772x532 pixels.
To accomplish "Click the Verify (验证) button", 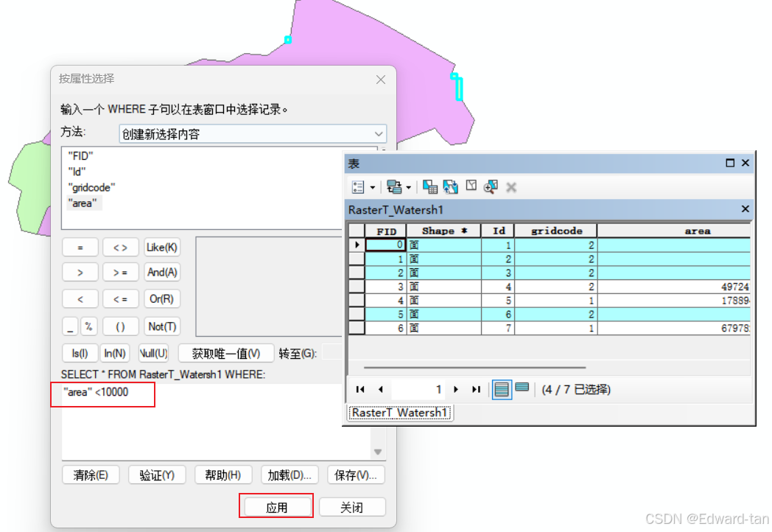I will point(157,475).
